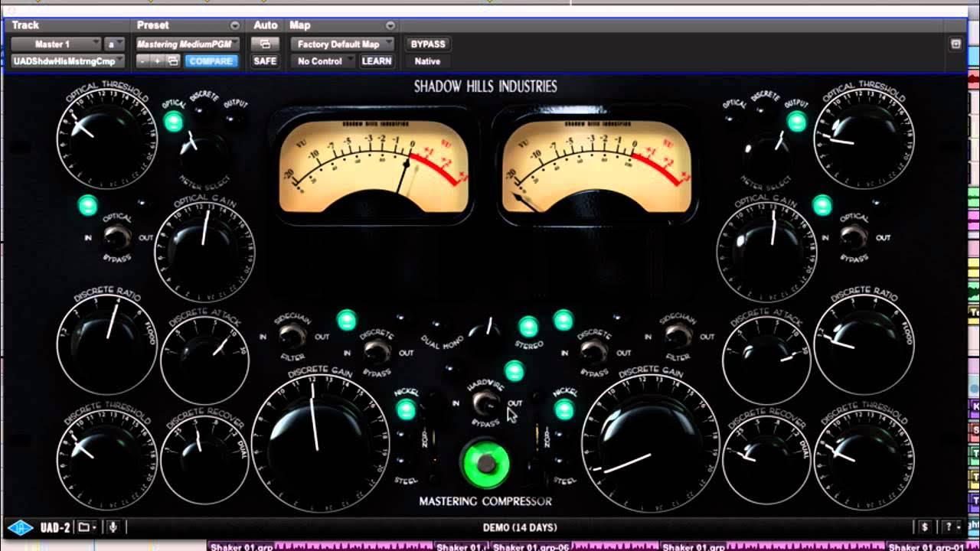Click the Dual Mono / Stereo knob

(x=484, y=331)
